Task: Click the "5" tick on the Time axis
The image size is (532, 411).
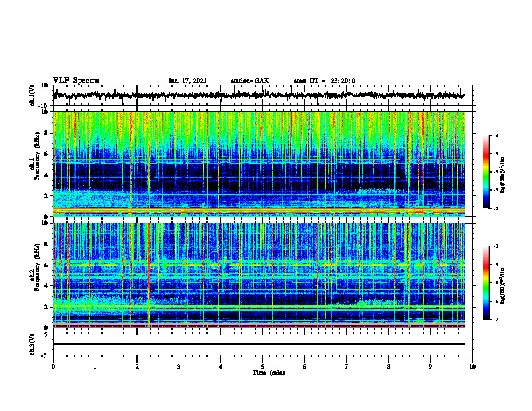Action: click(263, 367)
